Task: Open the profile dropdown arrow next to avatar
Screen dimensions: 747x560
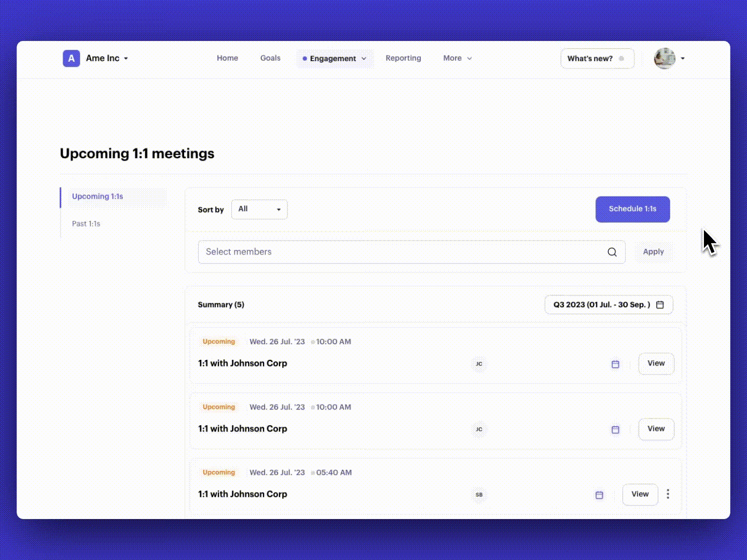Action: click(x=683, y=59)
